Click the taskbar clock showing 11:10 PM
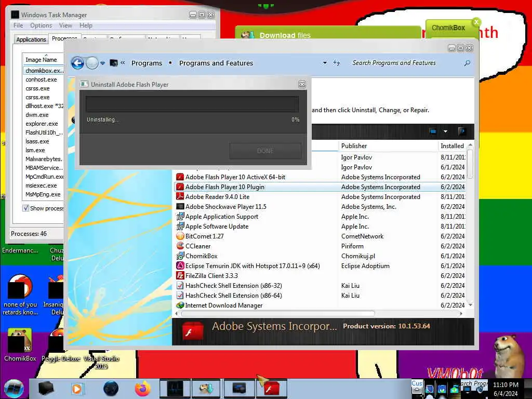Image resolution: width=532 pixels, height=399 pixels. pyautogui.click(x=506, y=389)
